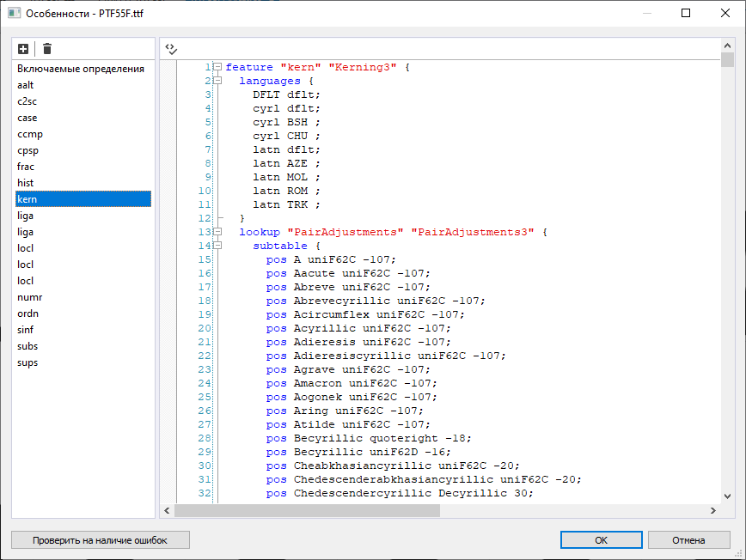
Task: Select the ordn feature
Action: [83, 313]
